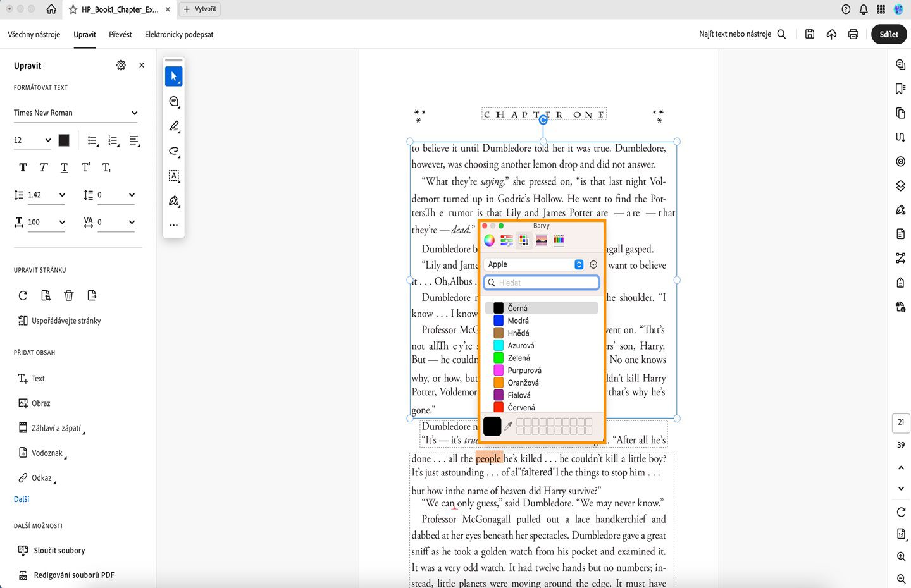911x588 pixels.
Task: Toggle underline text formatting
Action: [x=65, y=168]
